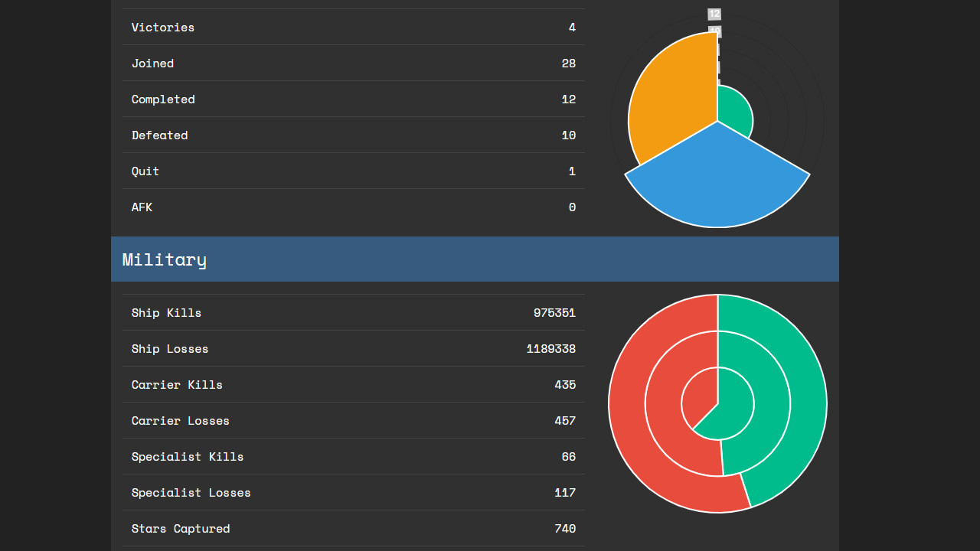
Task: Select the Victories row
Action: (x=353, y=28)
